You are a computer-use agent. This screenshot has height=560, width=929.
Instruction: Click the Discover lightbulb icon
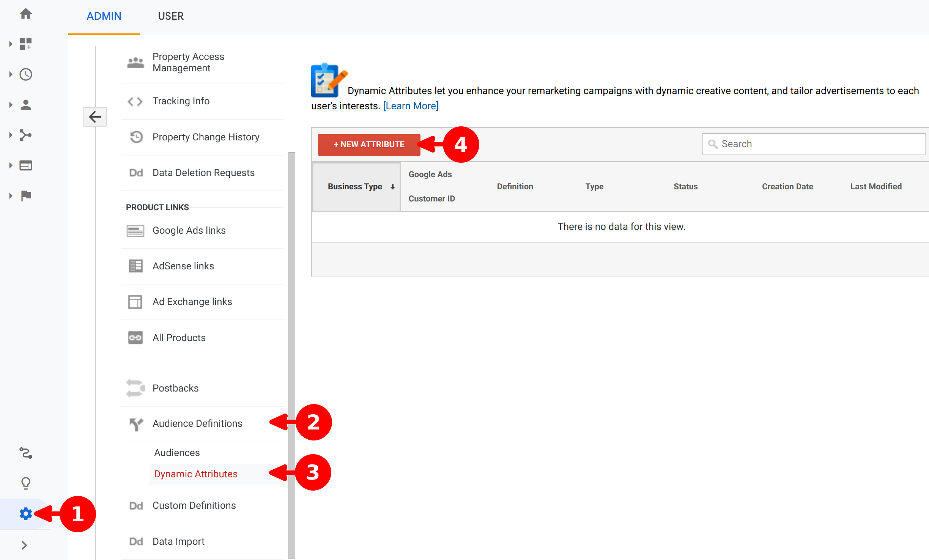coord(26,483)
